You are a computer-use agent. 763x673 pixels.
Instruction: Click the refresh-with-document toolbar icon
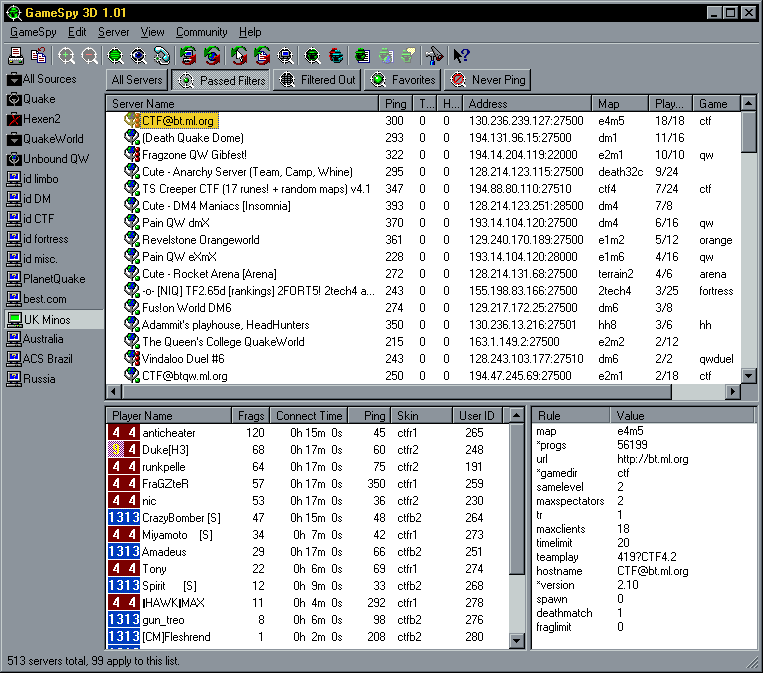click(262, 56)
